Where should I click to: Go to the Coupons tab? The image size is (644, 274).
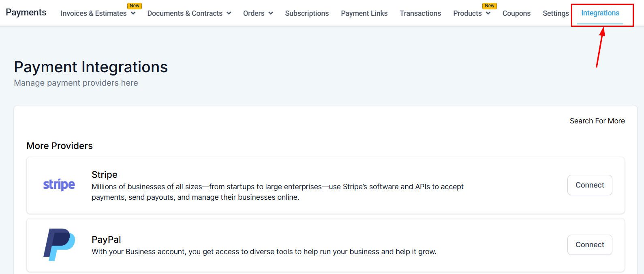(x=516, y=13)
